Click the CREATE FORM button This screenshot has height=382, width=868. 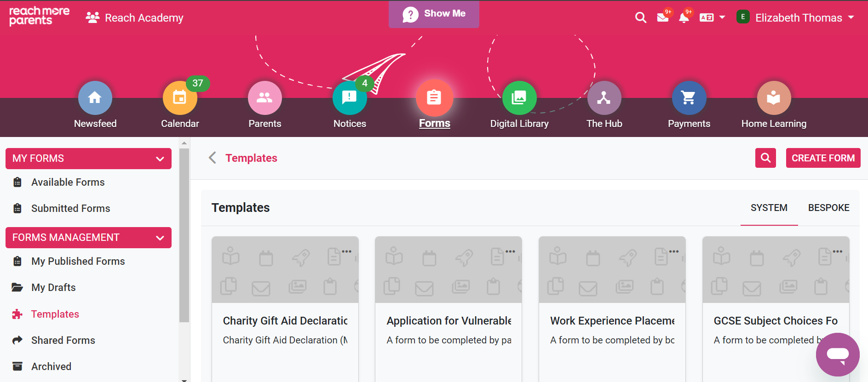[823, 158]
